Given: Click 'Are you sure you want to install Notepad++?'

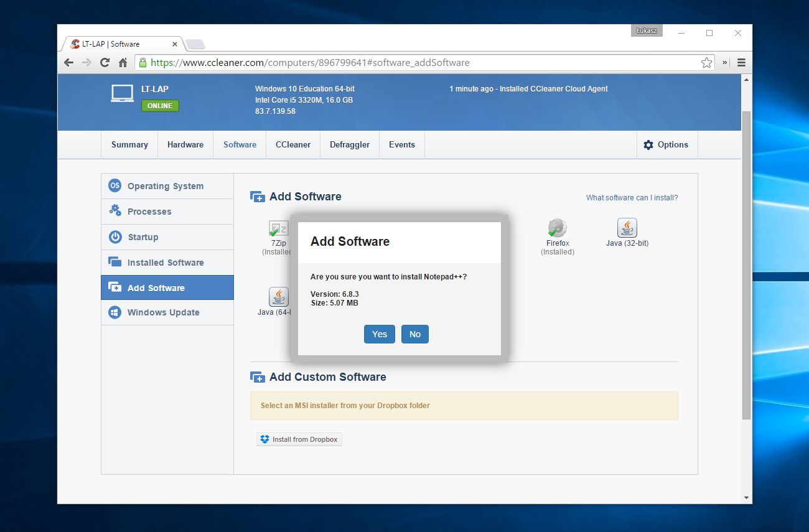Looking at the screenshot, I should coord(389,277).
